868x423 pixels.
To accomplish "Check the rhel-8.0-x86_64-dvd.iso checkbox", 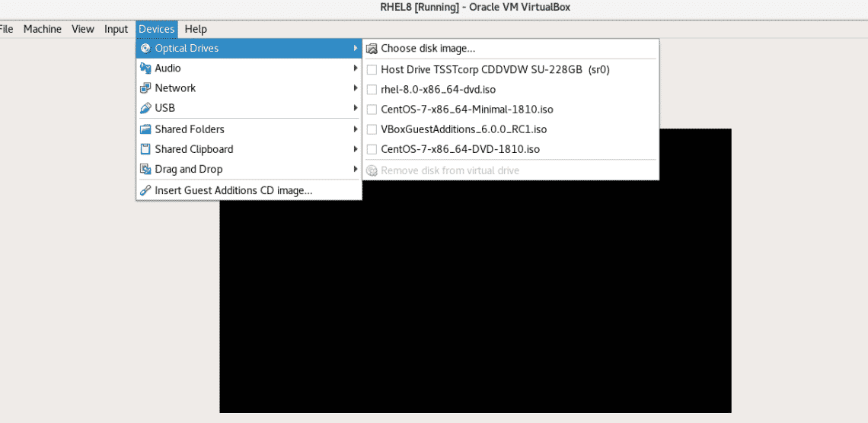I will click(x=372, y=90).
